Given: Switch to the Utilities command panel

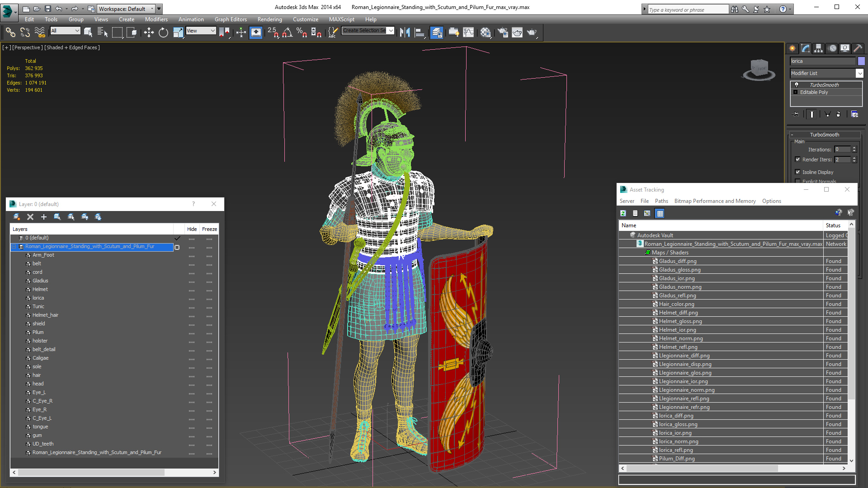Looking at the screenshot, I should (x=858, y=48).
